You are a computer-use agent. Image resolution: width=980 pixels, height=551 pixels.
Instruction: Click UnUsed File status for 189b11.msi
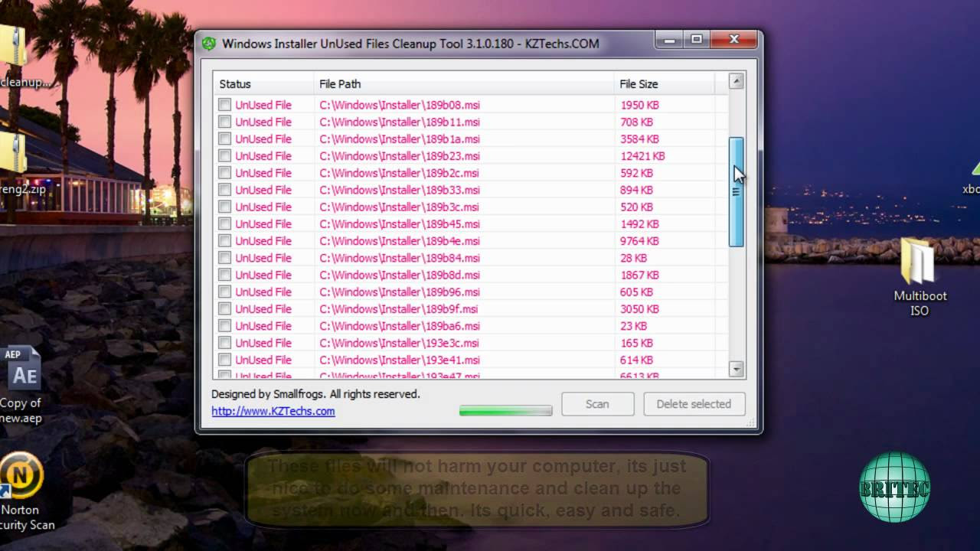263,122
